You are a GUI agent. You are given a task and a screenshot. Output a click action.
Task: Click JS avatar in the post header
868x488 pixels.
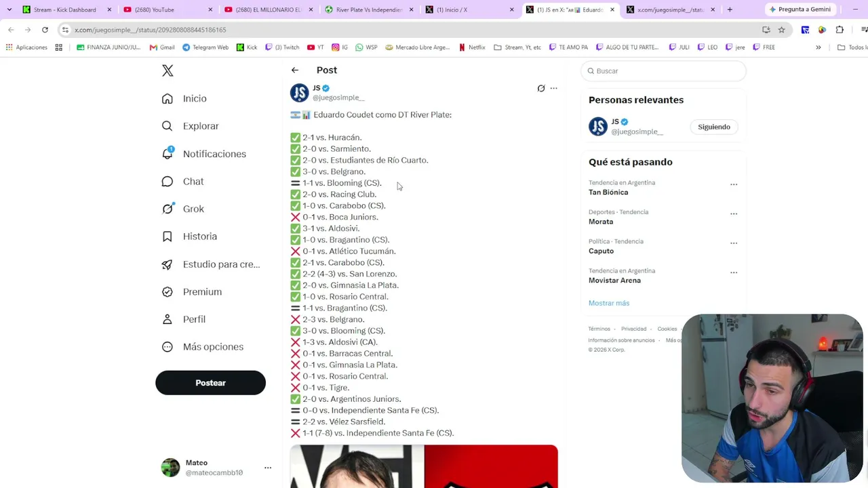[x=300, y=93]
